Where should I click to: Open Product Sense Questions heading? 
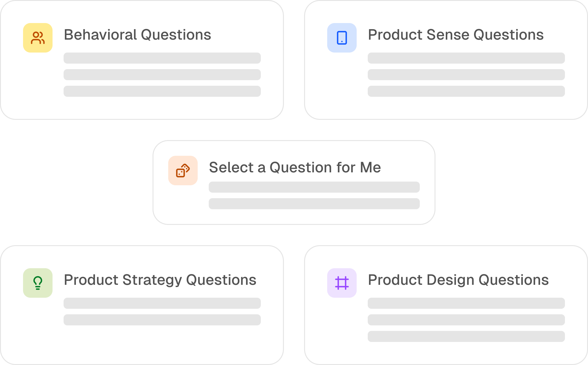click(456, 35)
